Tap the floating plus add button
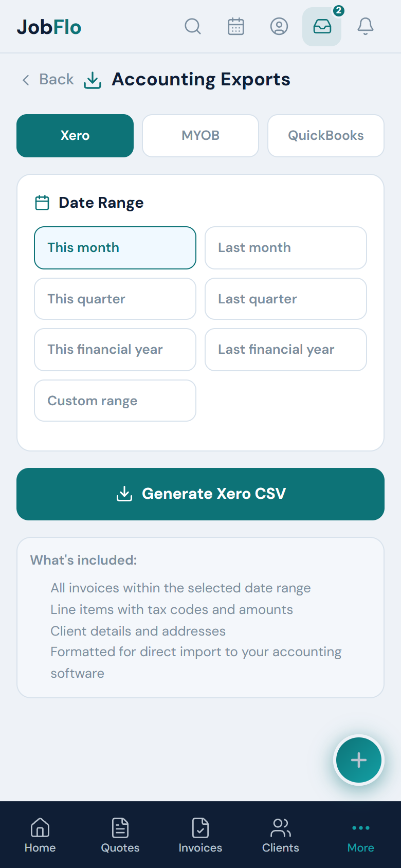Viewport: 401px width, 868px height. 359,760
